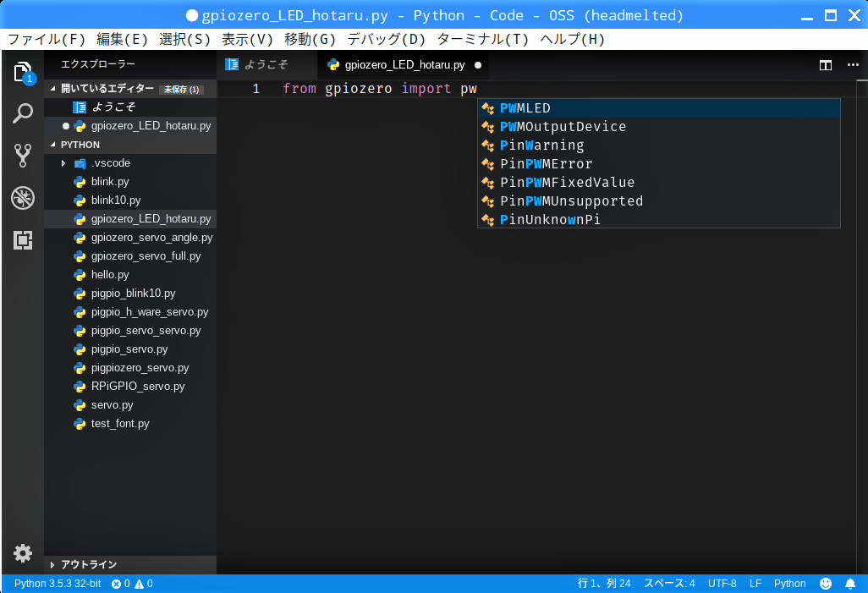
Task: Open blink.py in the file explorer
Action: tap(130, 182)
